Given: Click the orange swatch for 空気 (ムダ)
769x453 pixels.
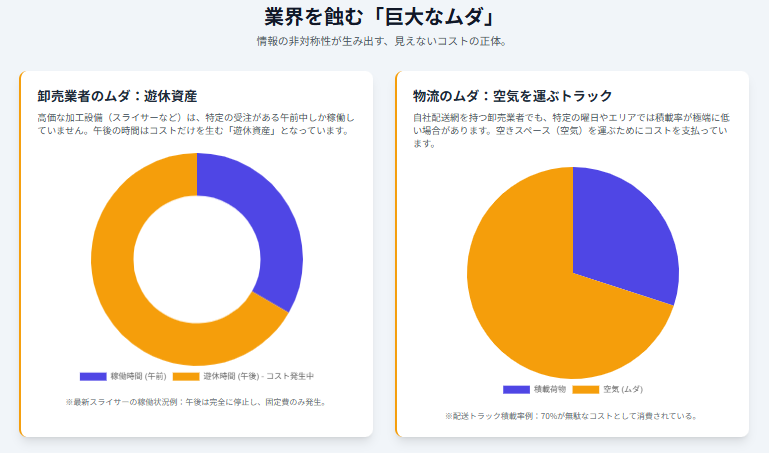Looking at the screenshot, I should 586,389.
